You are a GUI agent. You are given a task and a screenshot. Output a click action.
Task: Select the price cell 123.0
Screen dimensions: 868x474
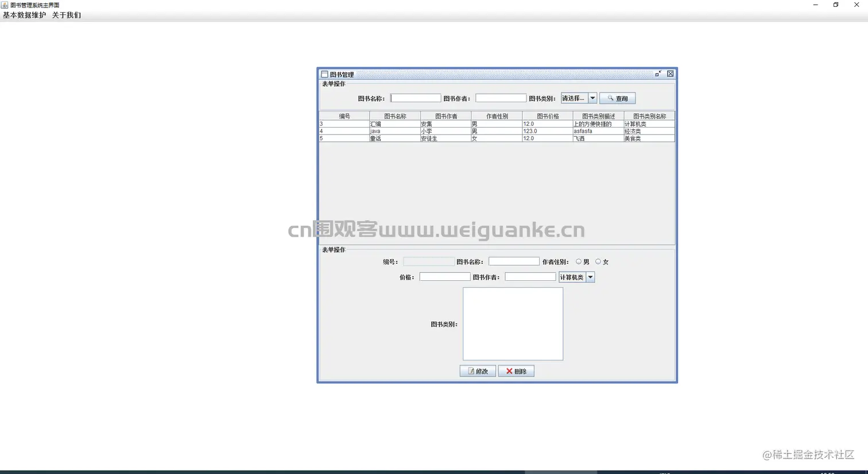548,131
